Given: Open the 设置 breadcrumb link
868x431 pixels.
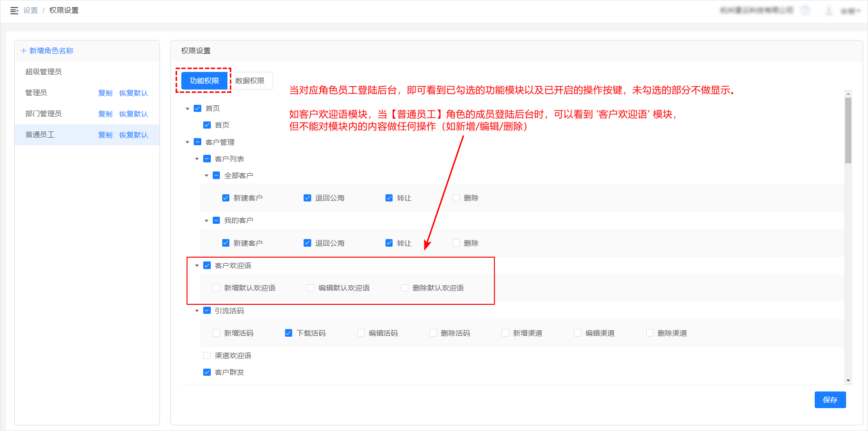Looking at the screenshot, I should point(30,10).
